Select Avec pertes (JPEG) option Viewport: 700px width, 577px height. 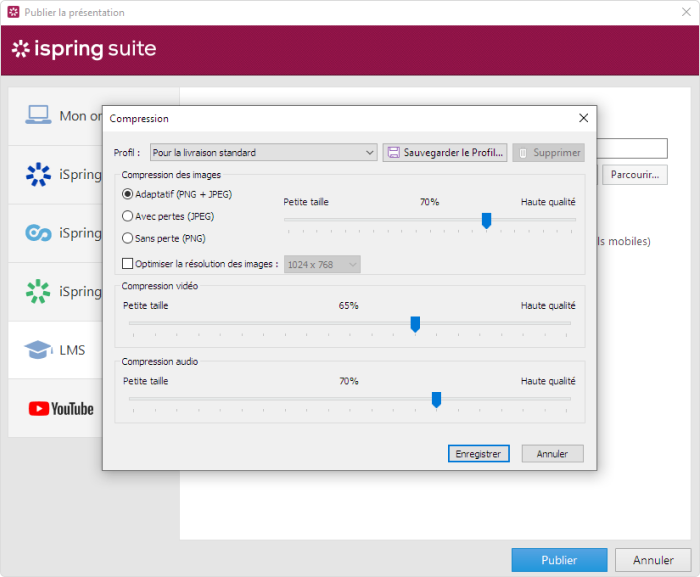click(x=168, y=216)
